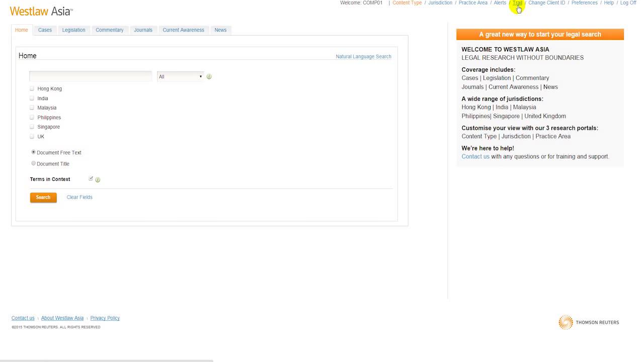Open Trail in top navigation

pos(517,3)
